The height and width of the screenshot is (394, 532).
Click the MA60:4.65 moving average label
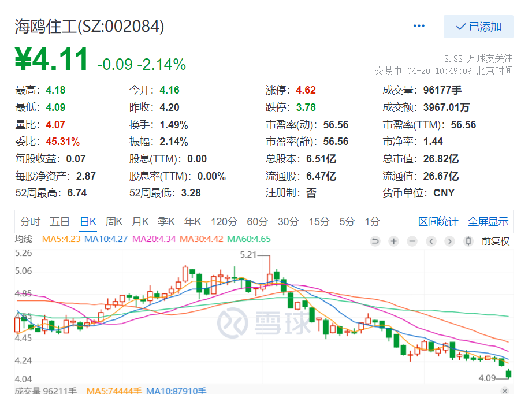[249, 239]
